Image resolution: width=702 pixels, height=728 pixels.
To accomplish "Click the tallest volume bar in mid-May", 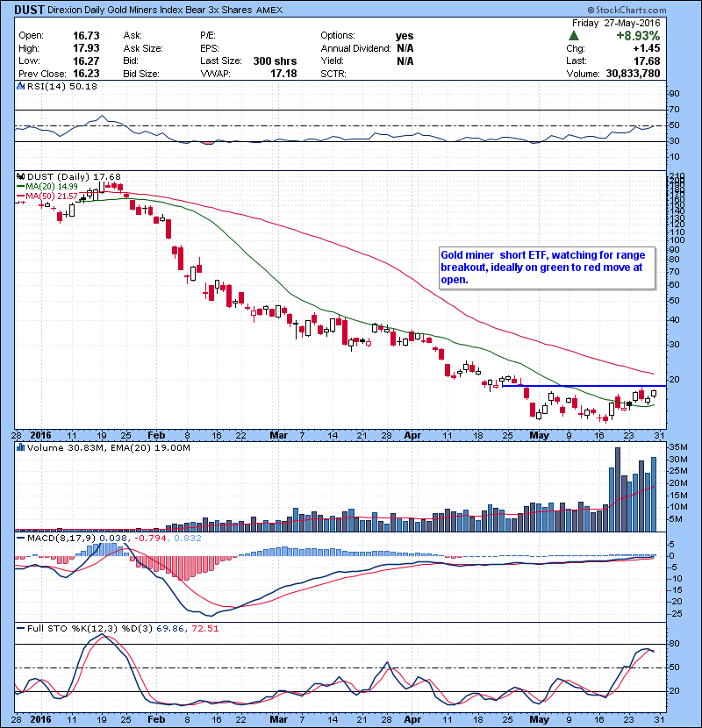I will 618,489.
